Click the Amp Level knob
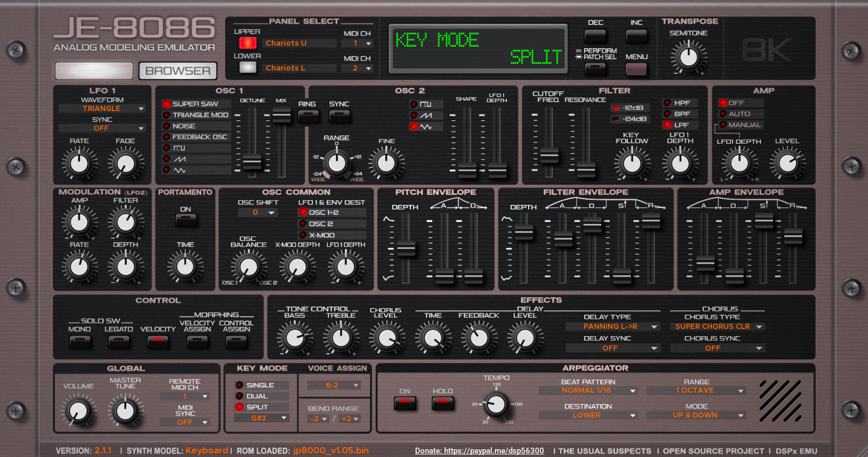The width and height of the screenshot is (868, 457). click(x=788, y=163)
